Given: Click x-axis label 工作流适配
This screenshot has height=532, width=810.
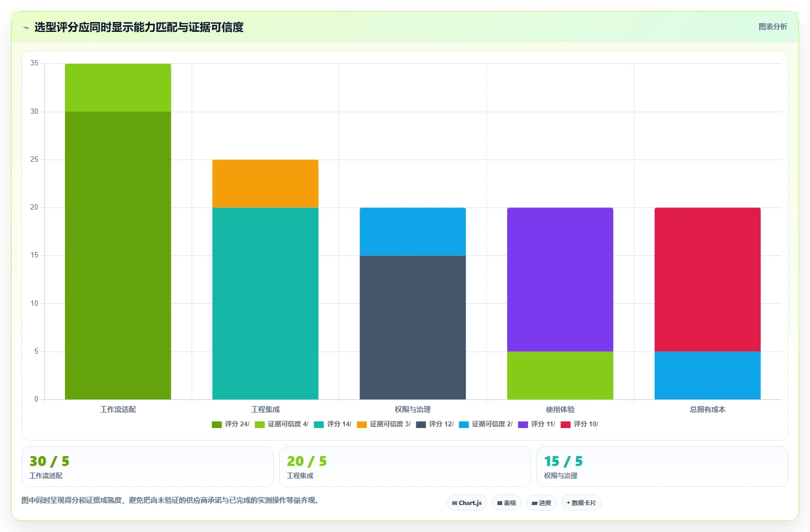Looking at the screenshot, I should click(118, 409).
